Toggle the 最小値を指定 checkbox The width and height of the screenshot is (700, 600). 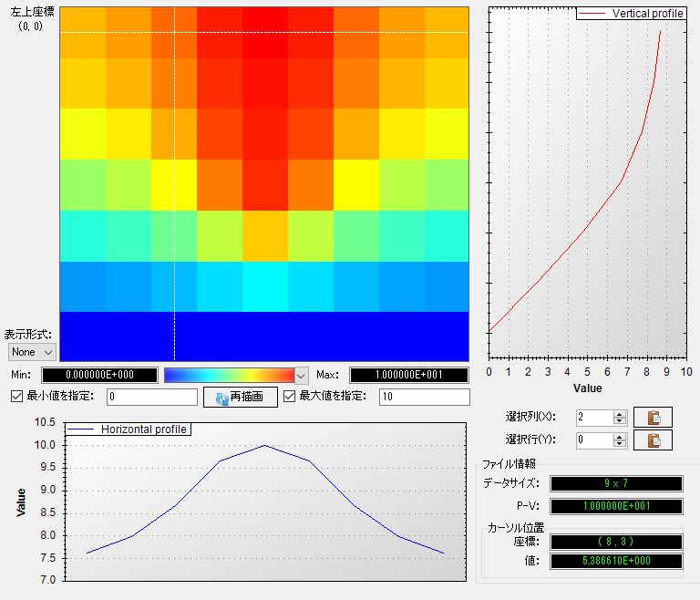(x=17, y=397)
